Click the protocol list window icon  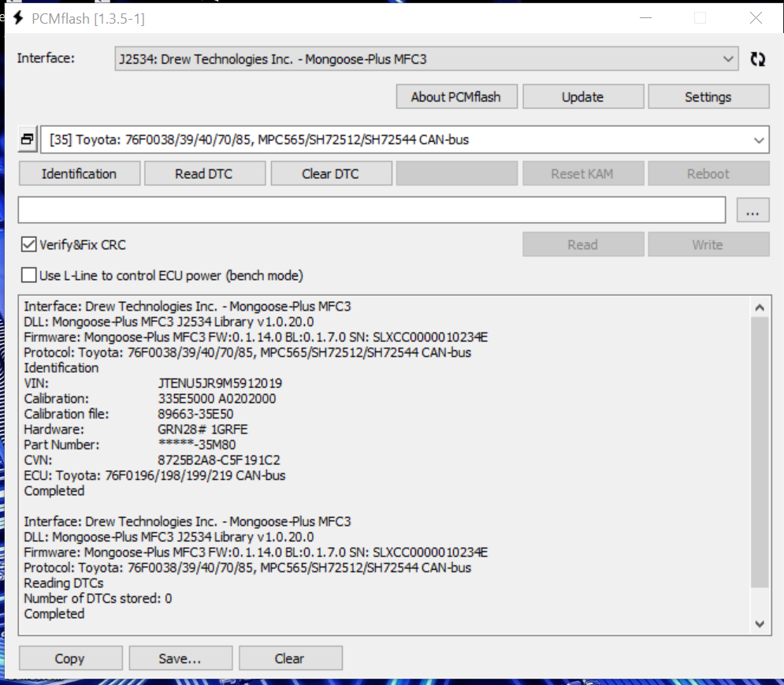click(x=28, y=140)
